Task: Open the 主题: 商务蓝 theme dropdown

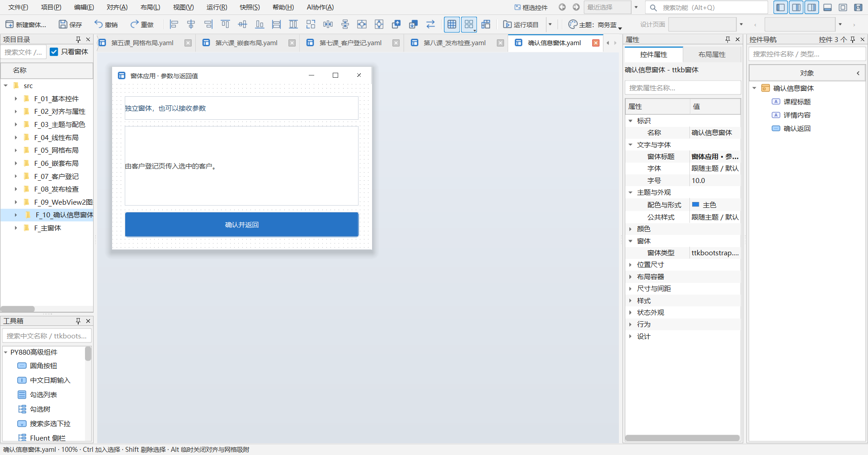Action: (x=595, y=24)
